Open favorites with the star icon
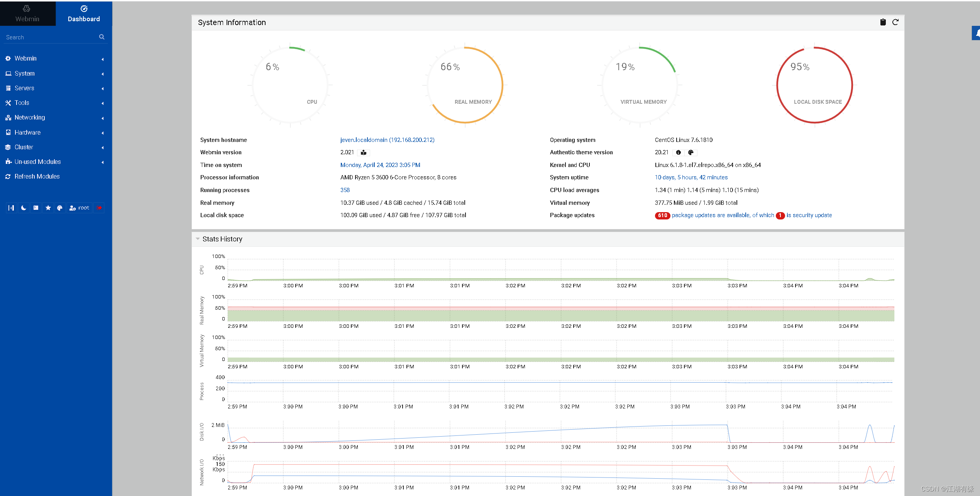This screenshot has height=496, width=980. 48,208
